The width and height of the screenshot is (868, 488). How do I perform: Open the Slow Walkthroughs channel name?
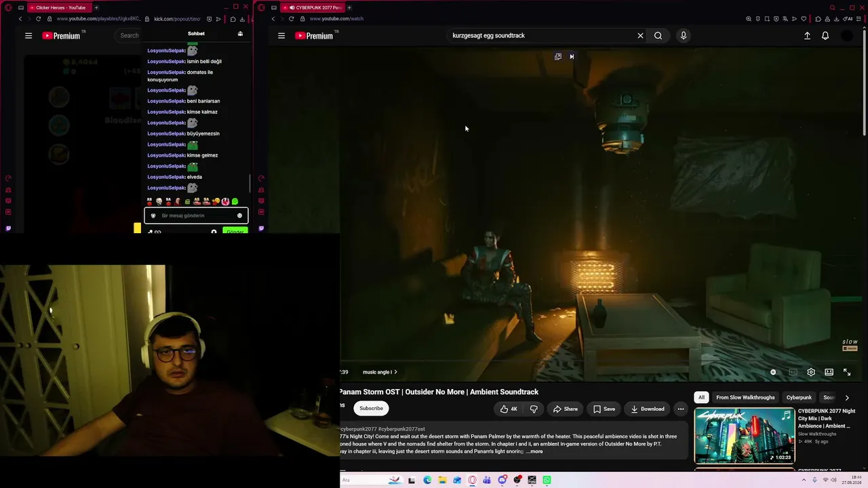pyautogui.click(x=817, y=434)
